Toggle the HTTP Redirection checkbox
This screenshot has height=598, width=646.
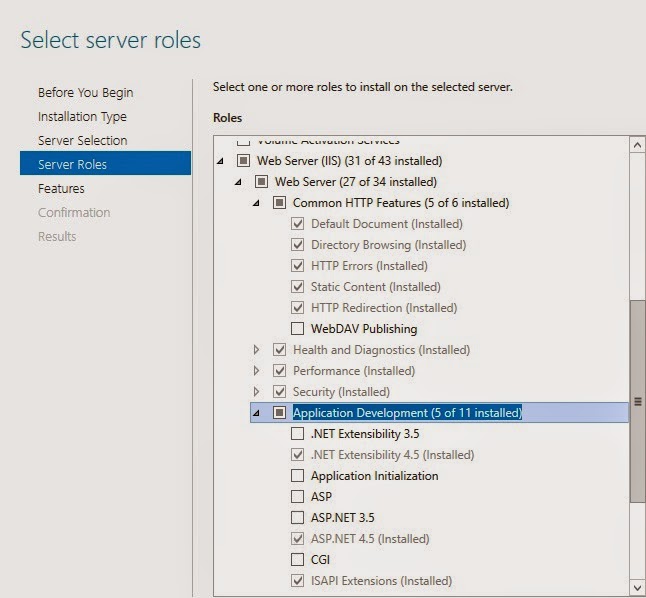pyautogui.click(x=297, y=308)
